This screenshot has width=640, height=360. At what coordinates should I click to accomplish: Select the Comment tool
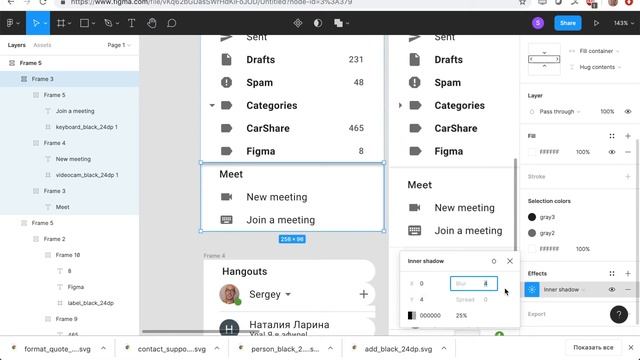pyautogui.click(x=172, y=23)
